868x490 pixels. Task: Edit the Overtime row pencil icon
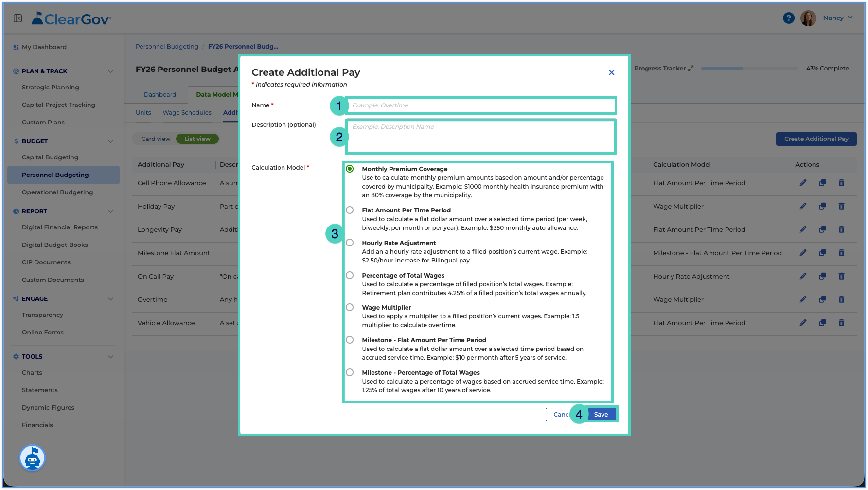(x=803, y=299)
